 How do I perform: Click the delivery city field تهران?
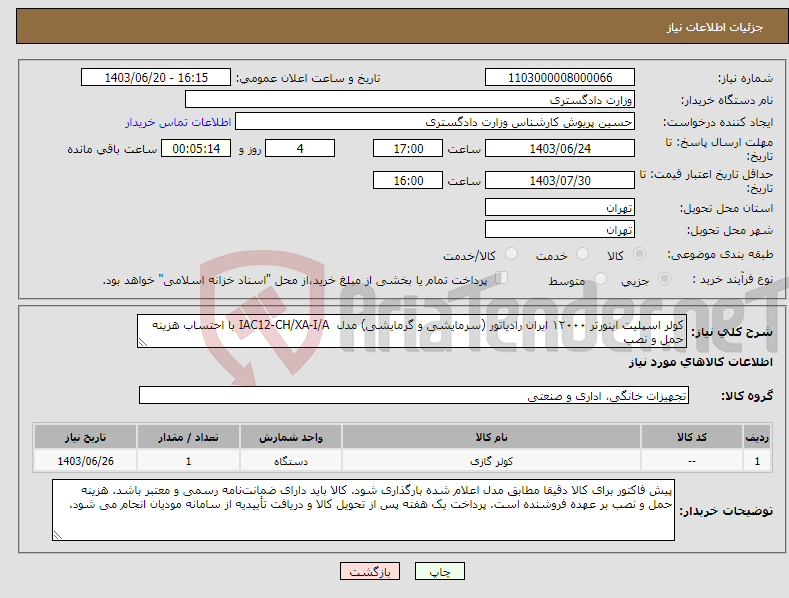[560, 230]
